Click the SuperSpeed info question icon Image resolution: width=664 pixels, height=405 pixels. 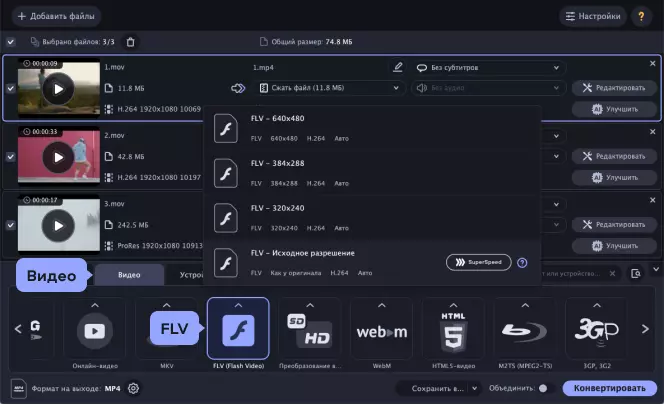[522, 263]
